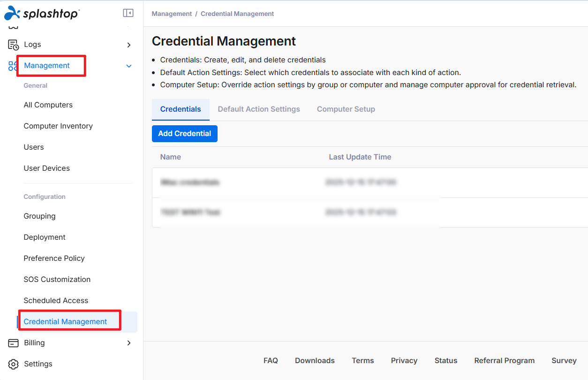Viewport: 588px width, 380px height.
Task: Click the Logs clock icon
Action: tap(14, 45)
